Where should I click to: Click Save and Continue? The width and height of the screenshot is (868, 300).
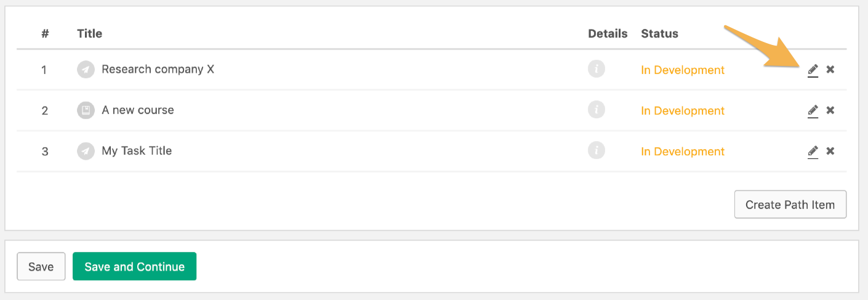point(134,266)
